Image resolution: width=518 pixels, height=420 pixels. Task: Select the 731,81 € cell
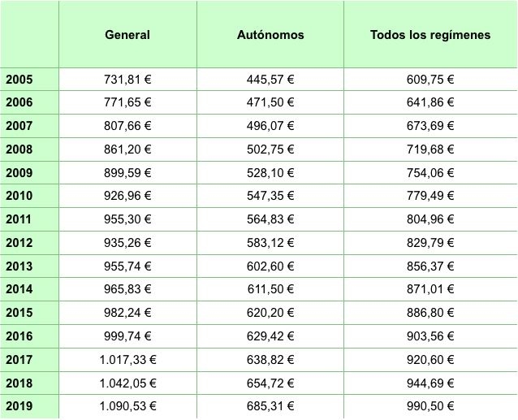pyautogui.click(x=127, y=80)
